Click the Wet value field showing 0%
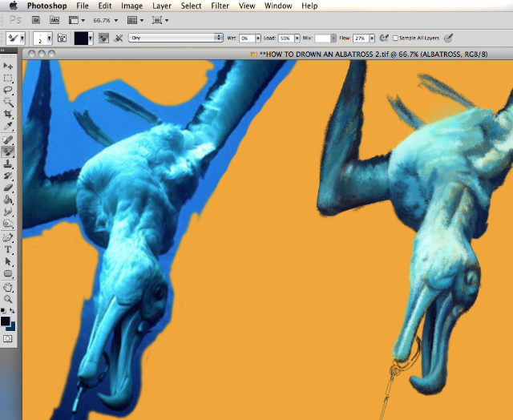Image resolution: width=513 pixels, height=420 pixels. (247, 38)
